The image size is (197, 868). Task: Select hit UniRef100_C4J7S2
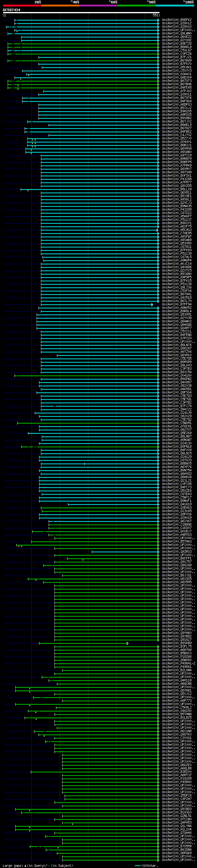[x=177, y=135]
